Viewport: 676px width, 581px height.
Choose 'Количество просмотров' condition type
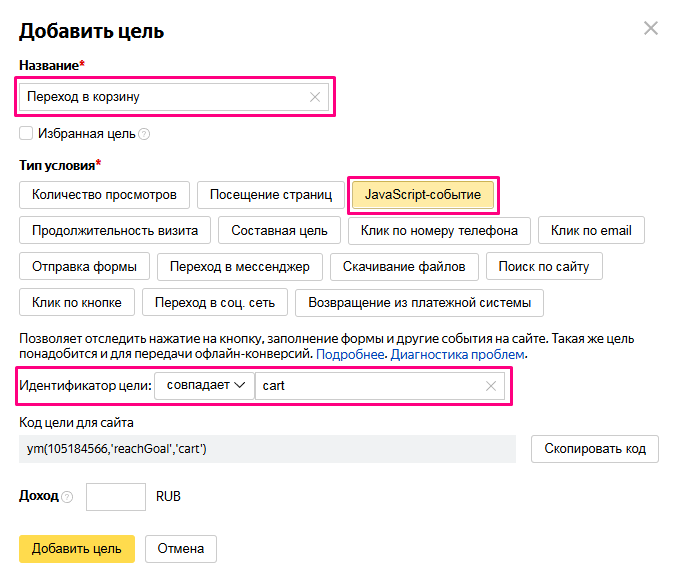point(104,194)
